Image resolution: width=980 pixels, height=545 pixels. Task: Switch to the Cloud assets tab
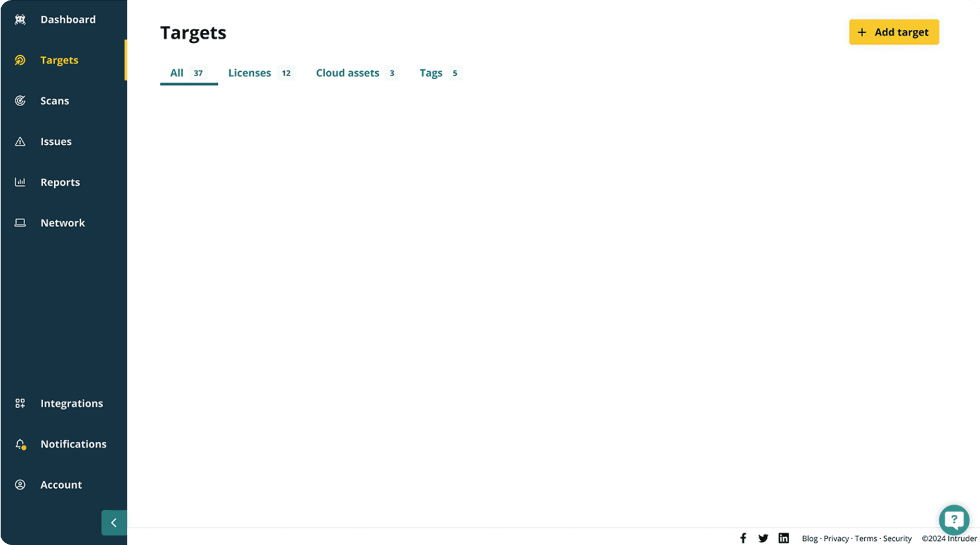click(x=357, y=73)
